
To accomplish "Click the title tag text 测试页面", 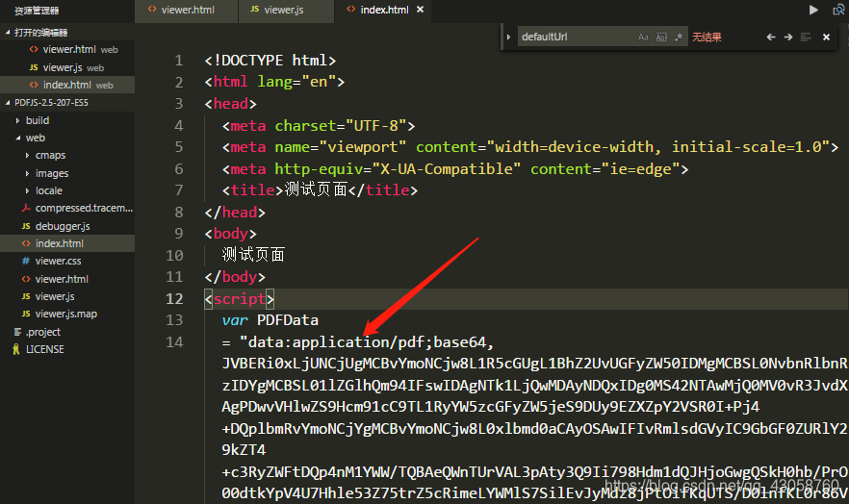I will [x=316, y=189].
